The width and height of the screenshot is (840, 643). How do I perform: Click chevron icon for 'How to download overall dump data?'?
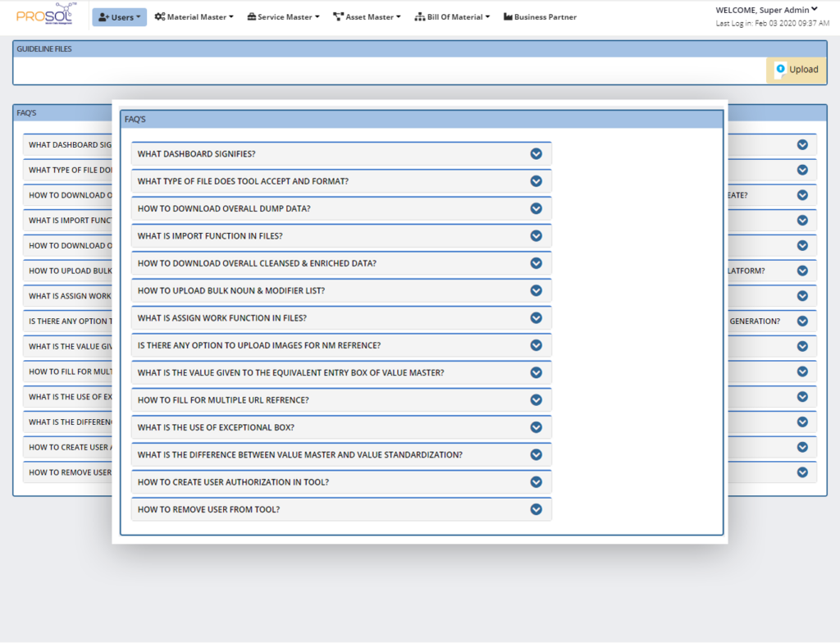coord(536,208)
